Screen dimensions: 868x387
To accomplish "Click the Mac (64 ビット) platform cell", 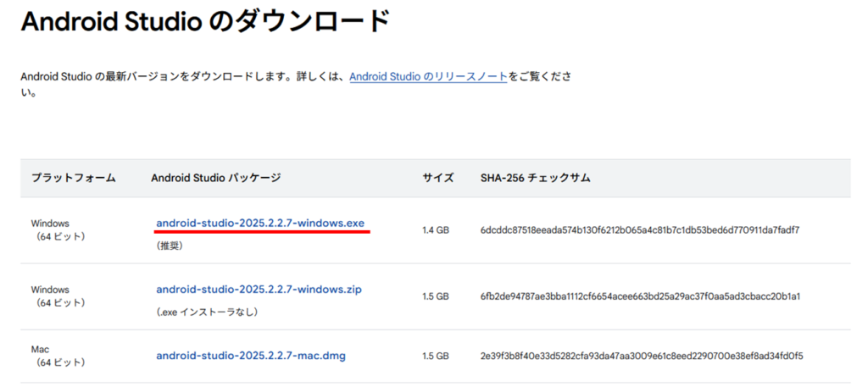I will point(57,356).
